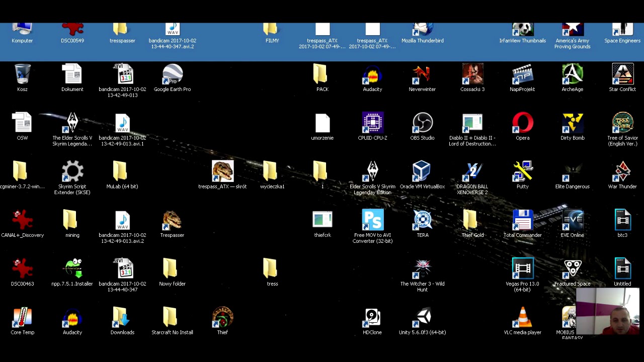The height and width of the screenshot is (362, 644).
Task: Open EVE Online
Action: click(573, 224)
